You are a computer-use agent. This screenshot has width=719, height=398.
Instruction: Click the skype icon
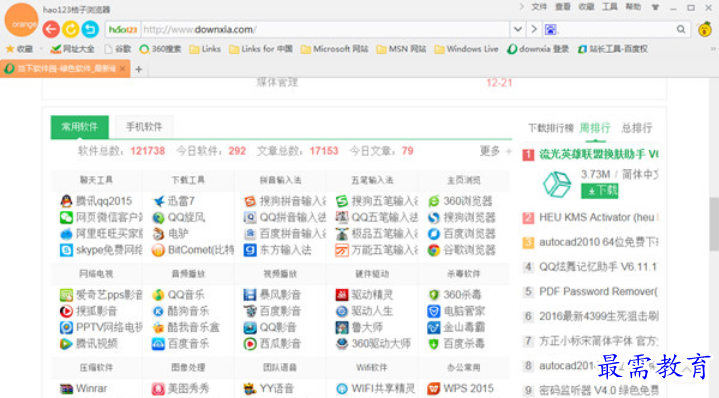66,250
